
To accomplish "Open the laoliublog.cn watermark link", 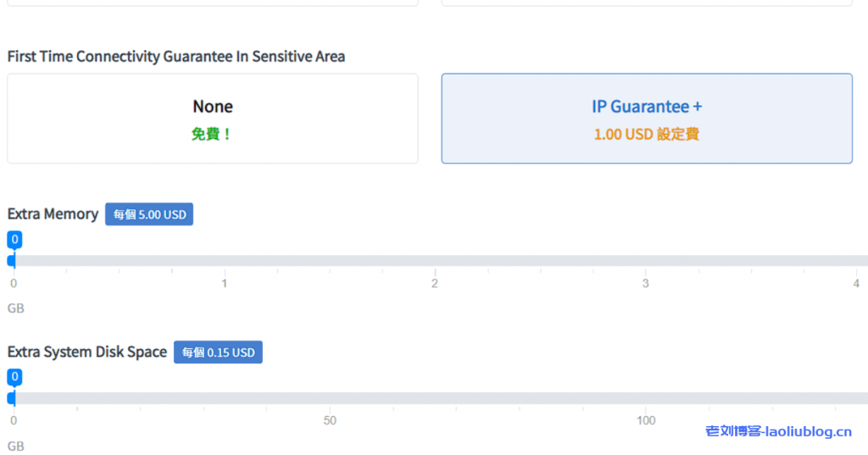I will (778, 432).
